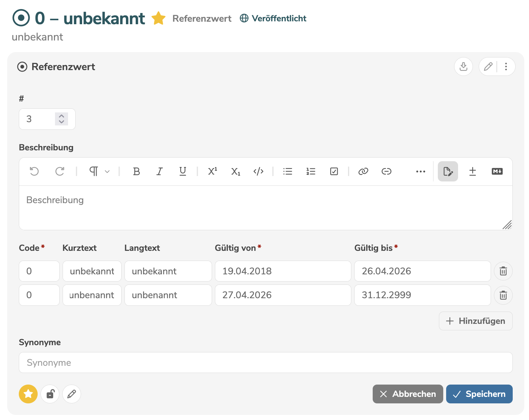Toggle the unlock padlock button
Viewport: 529px width, 420px height.
[50, 394]
